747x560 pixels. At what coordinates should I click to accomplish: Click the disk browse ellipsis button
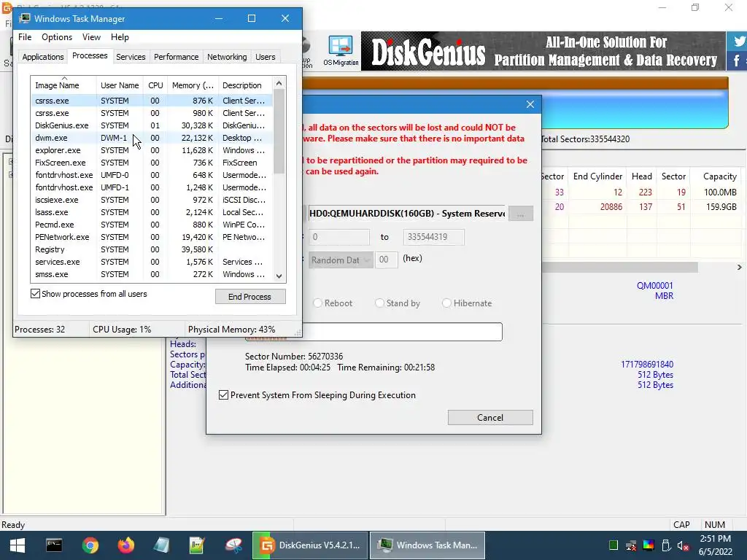pyautogui.click(x=520, y=214)
